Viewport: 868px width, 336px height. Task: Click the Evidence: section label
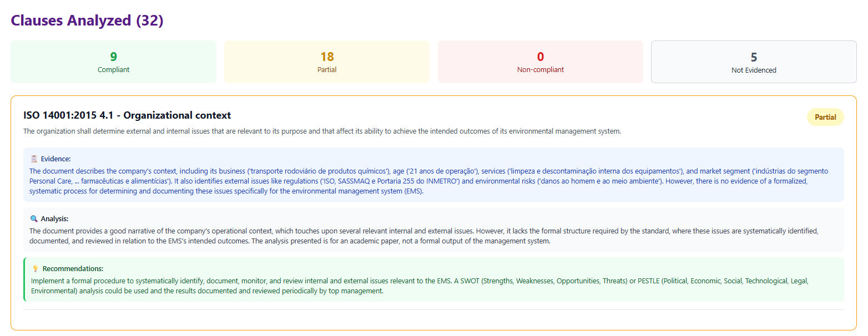pos(55,159)
